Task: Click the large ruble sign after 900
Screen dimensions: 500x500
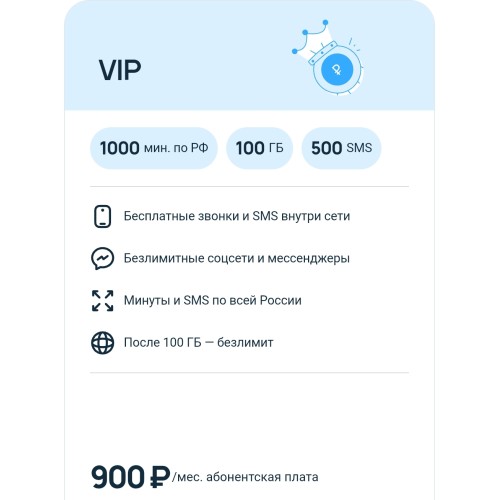Action: [x=160, y=477]
